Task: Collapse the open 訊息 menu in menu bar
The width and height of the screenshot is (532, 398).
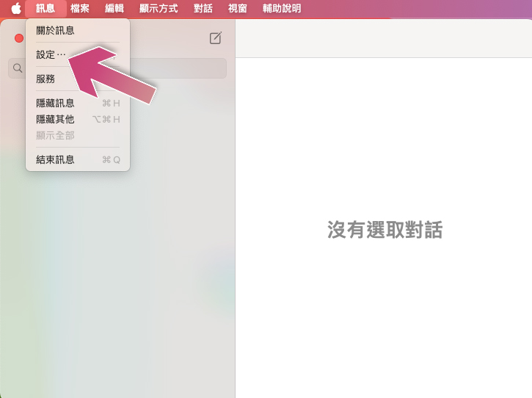Action: pyautogui.click(x=45, y=9)
